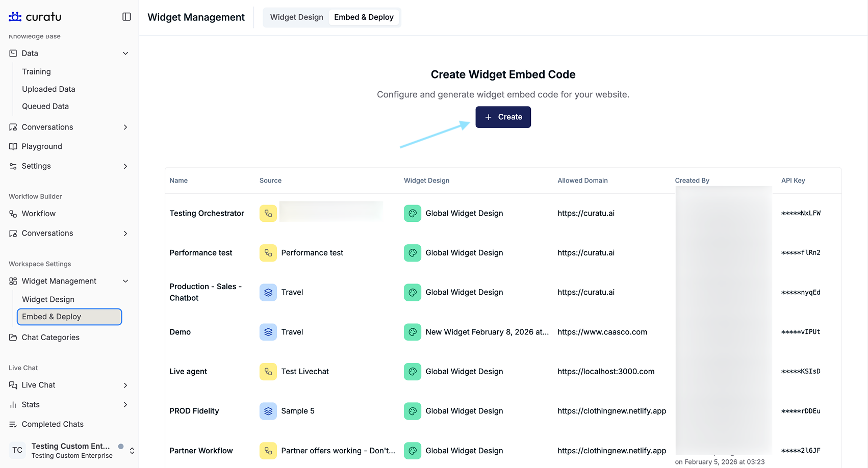Open Completed Chats page
The height and width of the screenshot is (468, 868).
click(53, 424)
